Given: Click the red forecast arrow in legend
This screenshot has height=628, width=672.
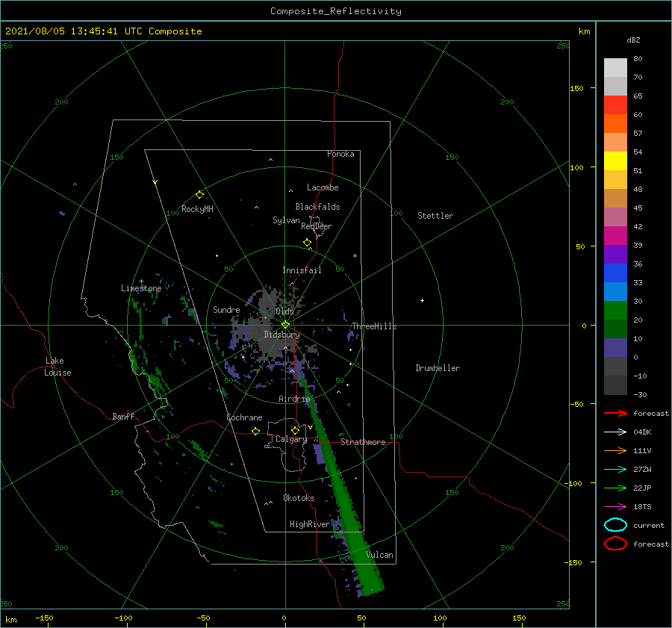Looking at the screenshot, I should 615,413.
